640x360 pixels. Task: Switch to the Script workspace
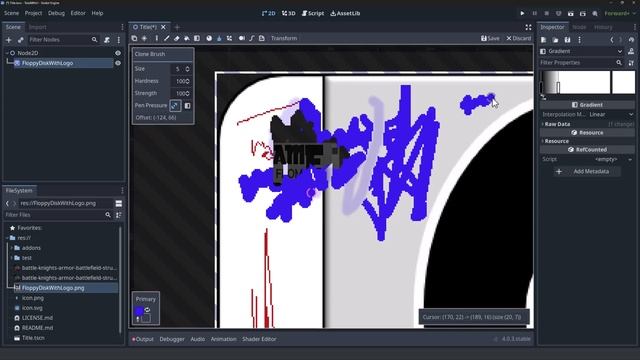click(313, 13)
